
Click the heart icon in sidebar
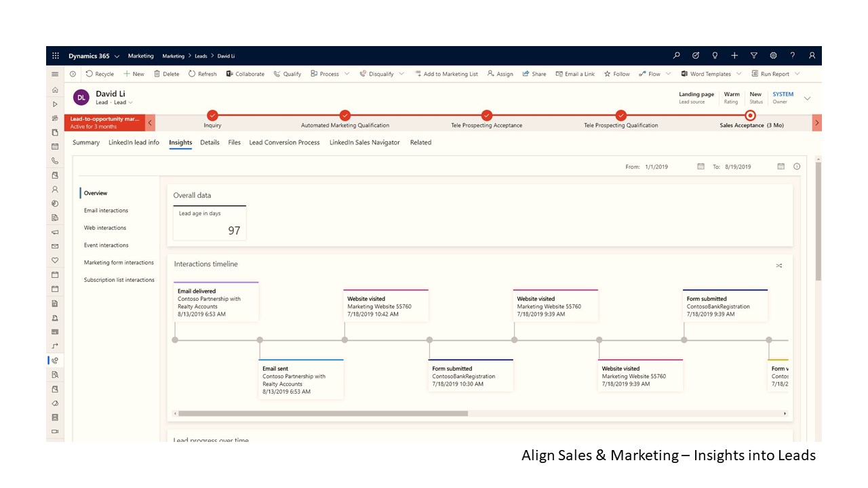[x=55, y=260]
